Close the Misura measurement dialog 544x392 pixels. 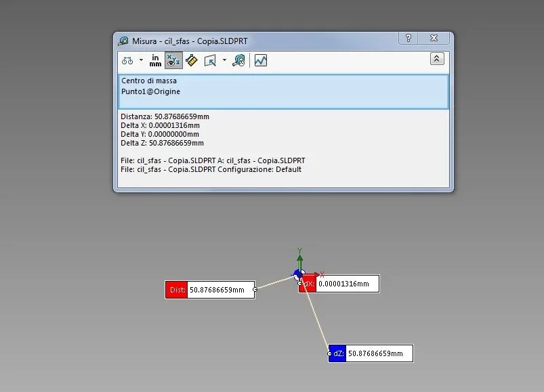(434, 39)
